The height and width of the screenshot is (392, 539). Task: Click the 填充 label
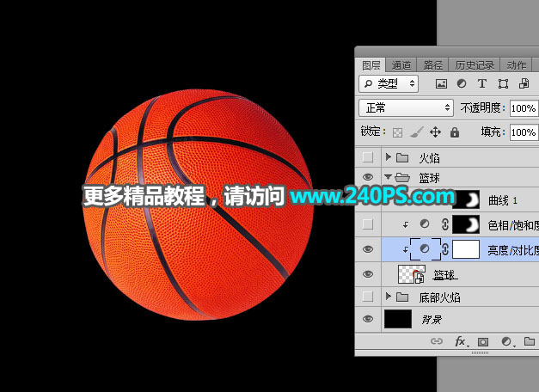click(493, 132)
